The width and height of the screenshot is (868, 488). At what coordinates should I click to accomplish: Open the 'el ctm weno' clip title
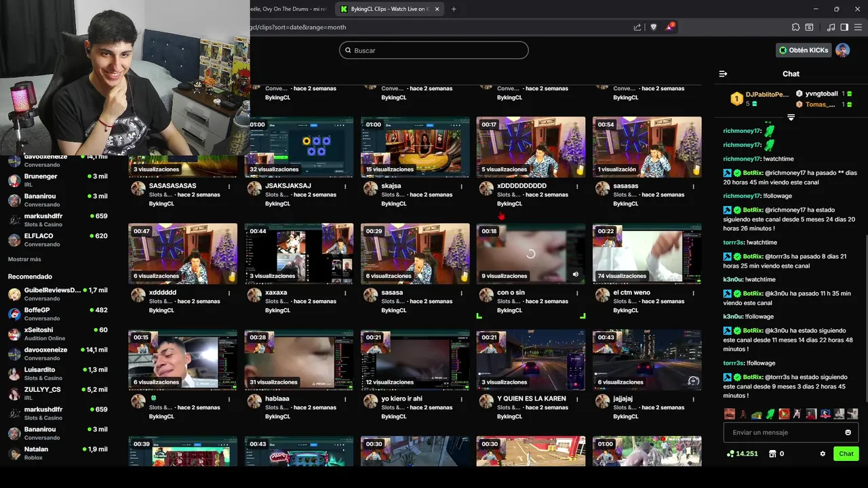pos(632,293)
